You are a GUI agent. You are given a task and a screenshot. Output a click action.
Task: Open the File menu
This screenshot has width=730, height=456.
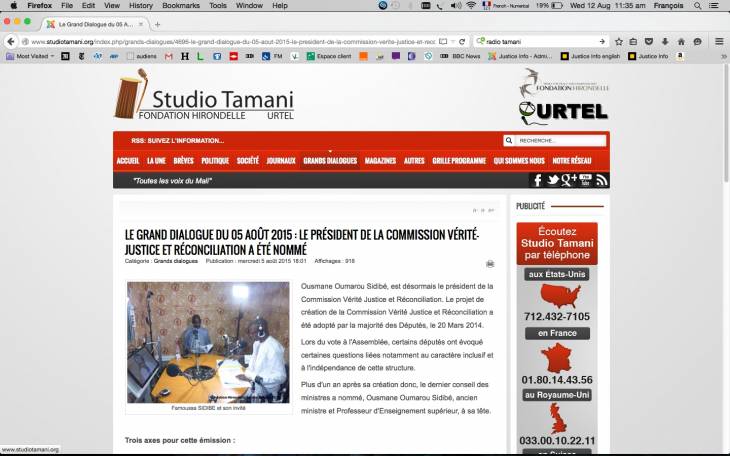point(67,6)
